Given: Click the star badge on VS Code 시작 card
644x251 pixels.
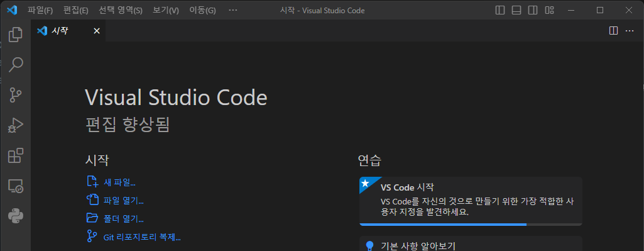Looking at the screenshot, I should click(366, 184).
